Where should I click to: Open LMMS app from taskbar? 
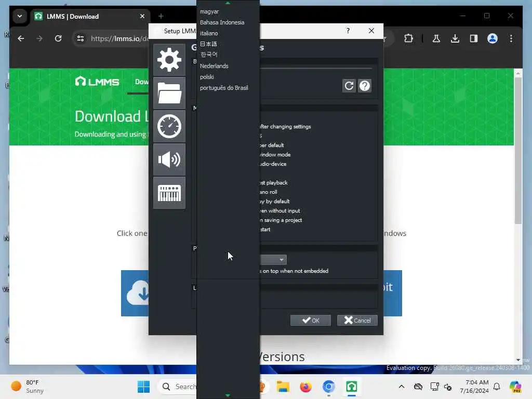[352, 387]
